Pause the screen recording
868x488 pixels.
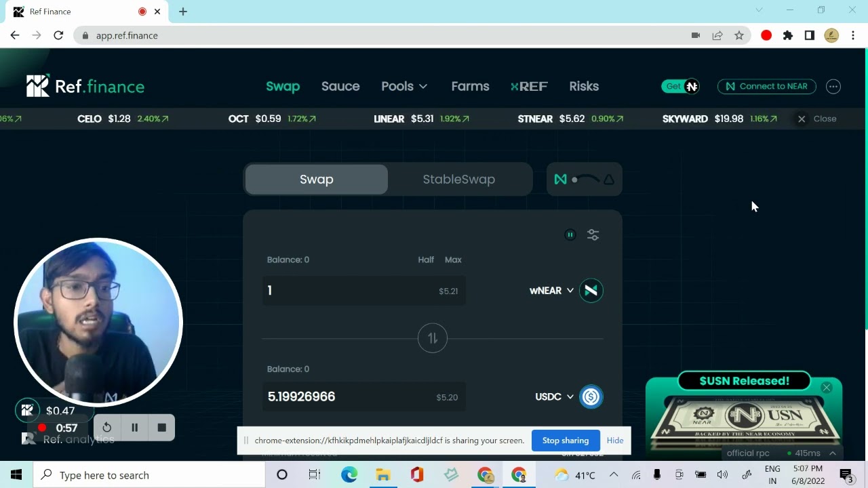(x=134, y=428)
